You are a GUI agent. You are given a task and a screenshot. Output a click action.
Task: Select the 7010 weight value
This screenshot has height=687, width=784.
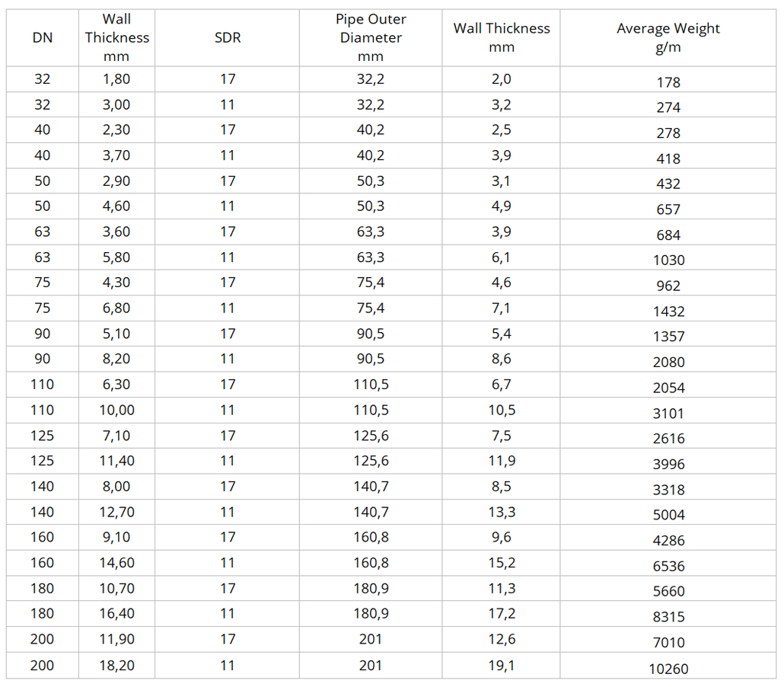(668, 643)
